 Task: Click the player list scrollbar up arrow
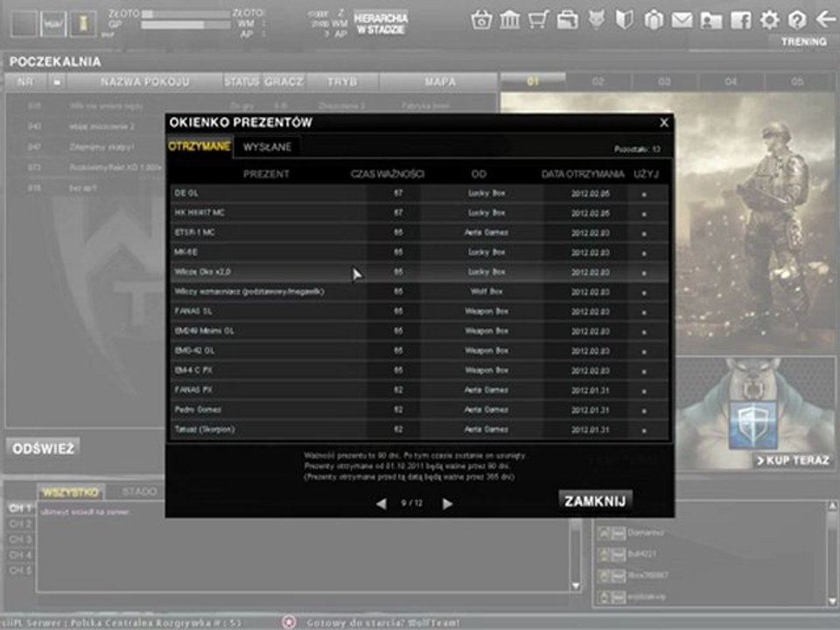point(832,506)
